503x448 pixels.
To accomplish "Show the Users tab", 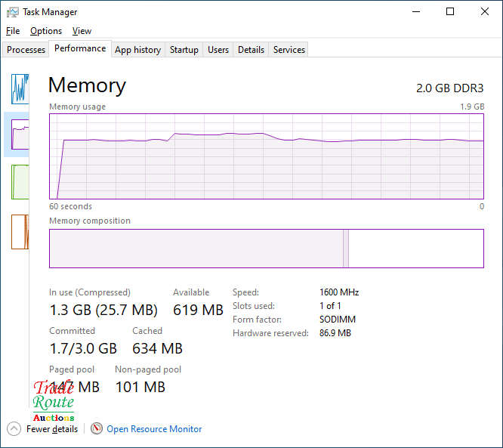I will 218,50.
